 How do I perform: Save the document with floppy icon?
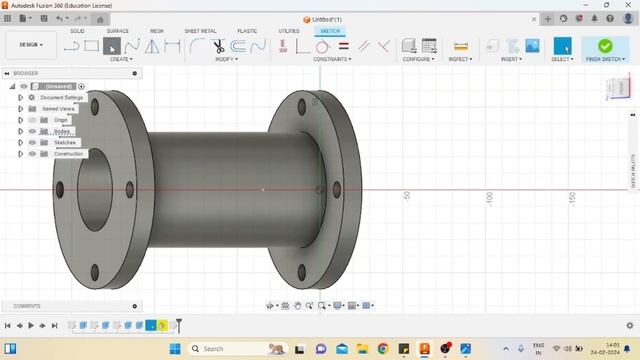click(x=44, y=18)
